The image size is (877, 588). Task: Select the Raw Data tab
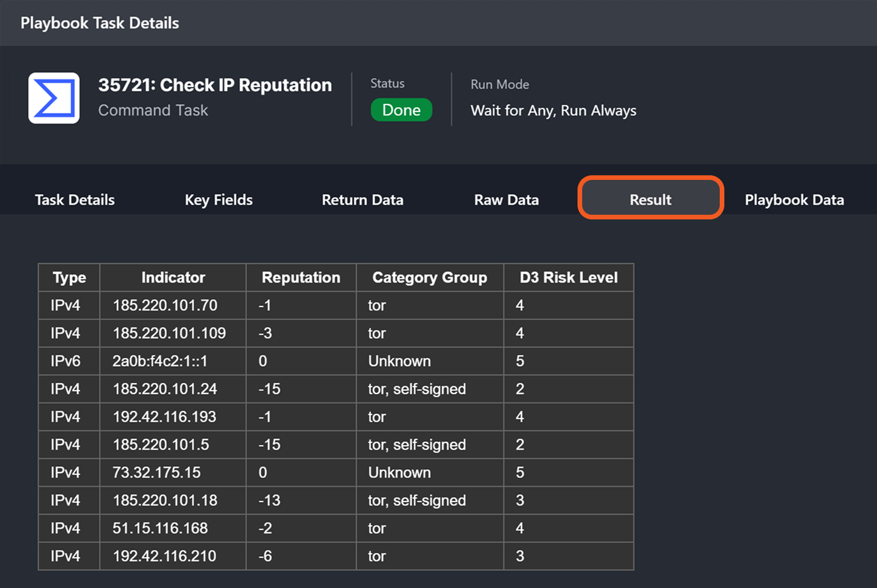coord(506,200)
